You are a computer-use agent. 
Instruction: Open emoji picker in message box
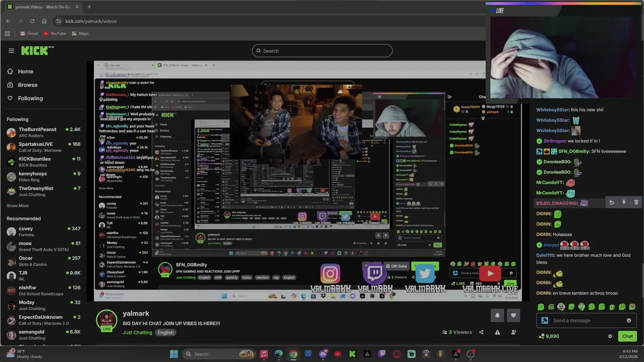click(628, 320)
